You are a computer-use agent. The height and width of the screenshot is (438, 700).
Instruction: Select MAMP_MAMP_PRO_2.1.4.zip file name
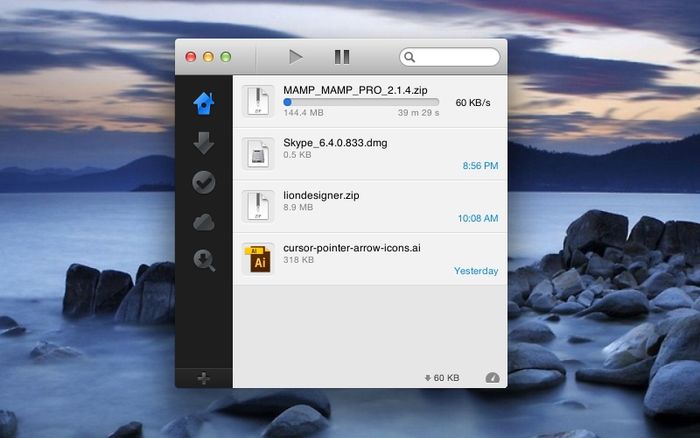pos(355,90)
